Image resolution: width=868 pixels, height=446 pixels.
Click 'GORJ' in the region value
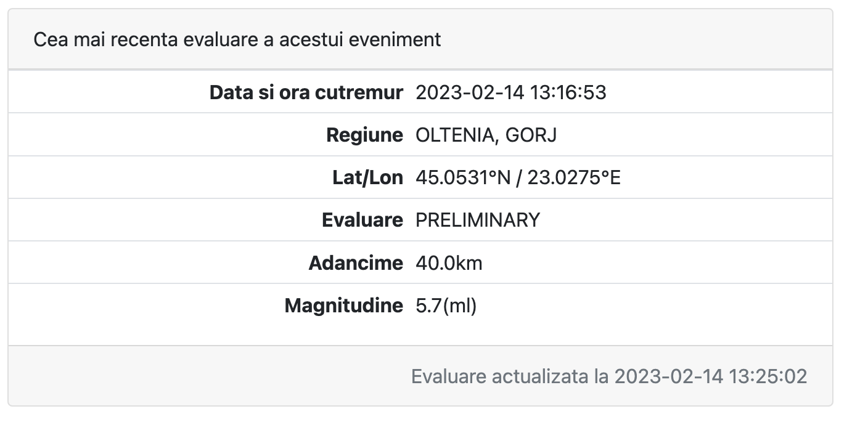(x=531, y=136)
